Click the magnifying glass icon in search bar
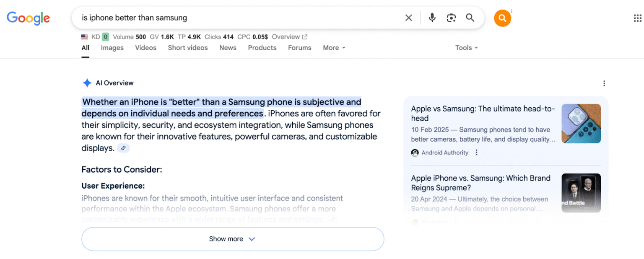 pos(470,18)
